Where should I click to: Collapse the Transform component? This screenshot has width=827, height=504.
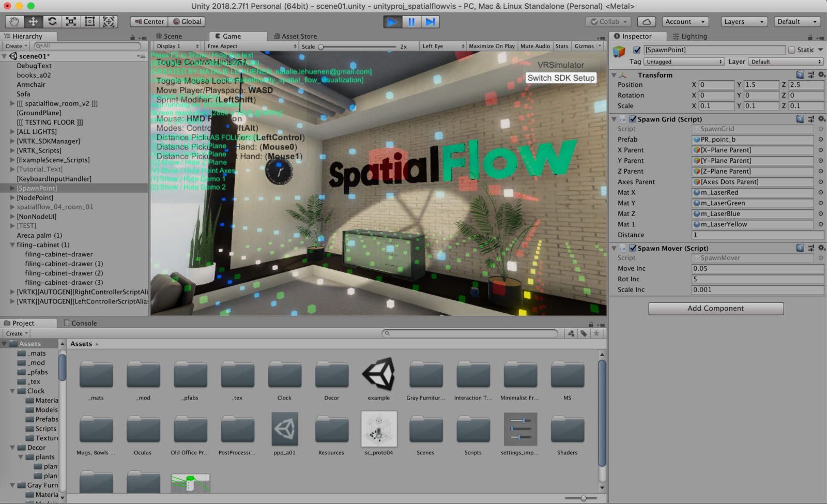coord(614,75)
